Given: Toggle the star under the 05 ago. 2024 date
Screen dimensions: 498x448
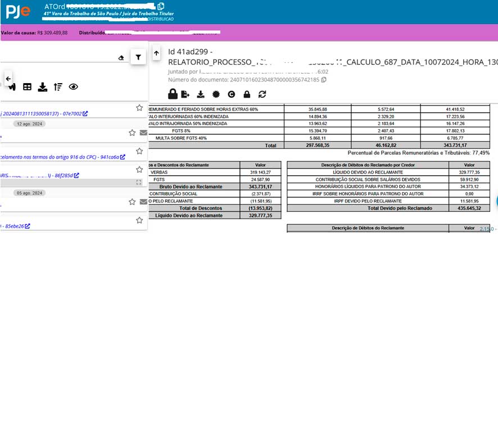Looking at the screenshot, I should click(x=132, y=202).
